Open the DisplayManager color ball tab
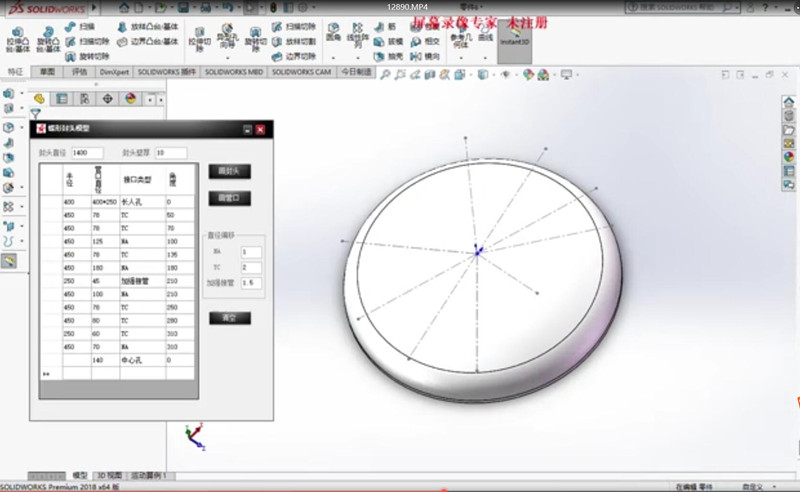The height and width of the screenshot is (492, 800). [131, 98]
